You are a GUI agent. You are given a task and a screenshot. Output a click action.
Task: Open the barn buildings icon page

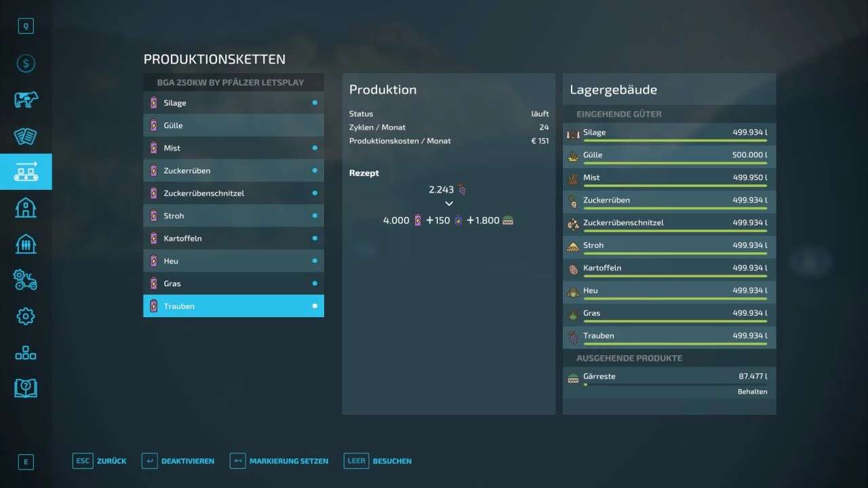pyautogui.click(x=26, y=207)
